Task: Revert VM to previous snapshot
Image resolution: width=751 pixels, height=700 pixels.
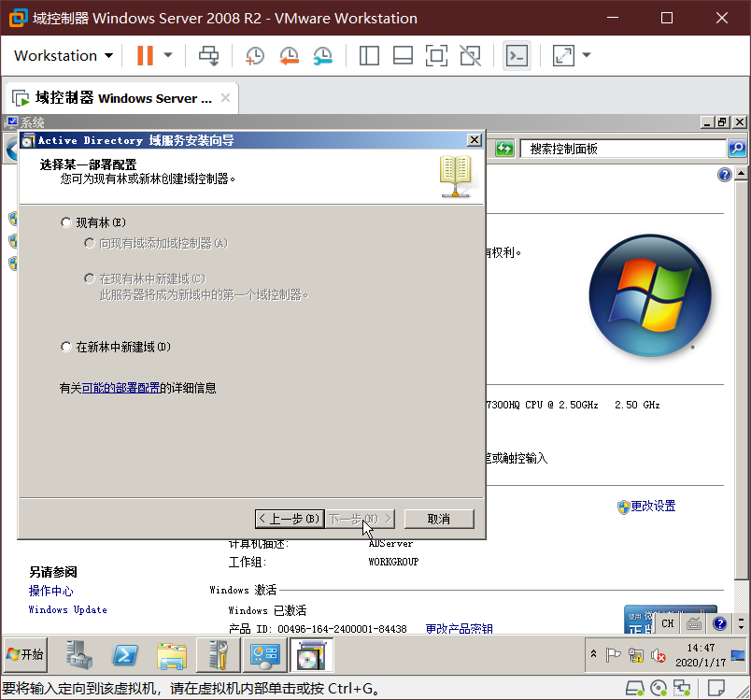Action: [289, 55]
